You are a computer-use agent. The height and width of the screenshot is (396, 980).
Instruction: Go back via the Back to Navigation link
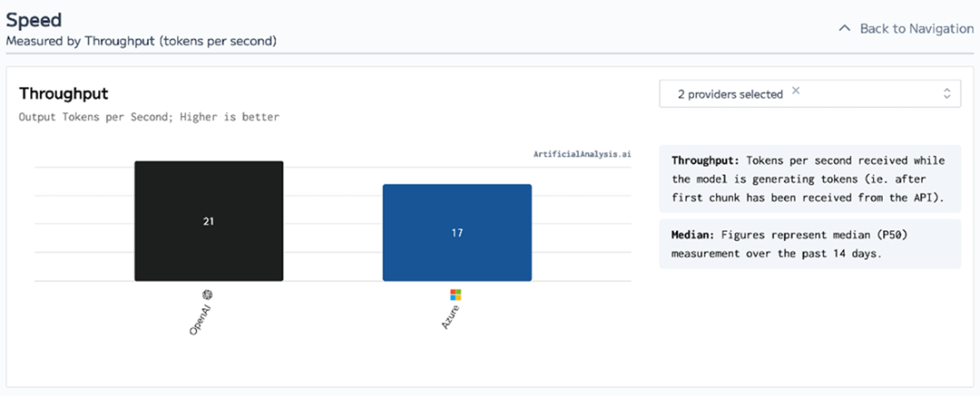[916, 29]
